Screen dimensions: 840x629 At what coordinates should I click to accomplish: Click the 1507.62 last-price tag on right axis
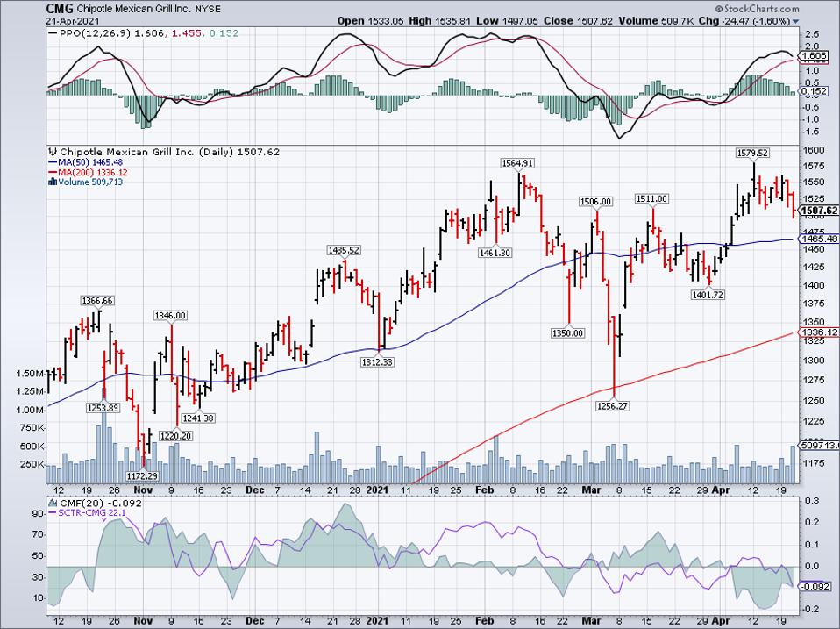click(819, 211)
